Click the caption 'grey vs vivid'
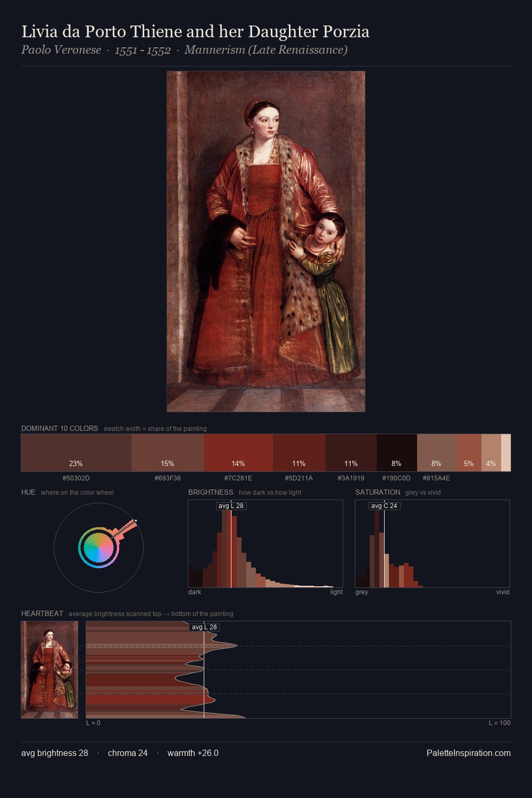The width and height of the screenshot is (532, 798). [423, 493]
